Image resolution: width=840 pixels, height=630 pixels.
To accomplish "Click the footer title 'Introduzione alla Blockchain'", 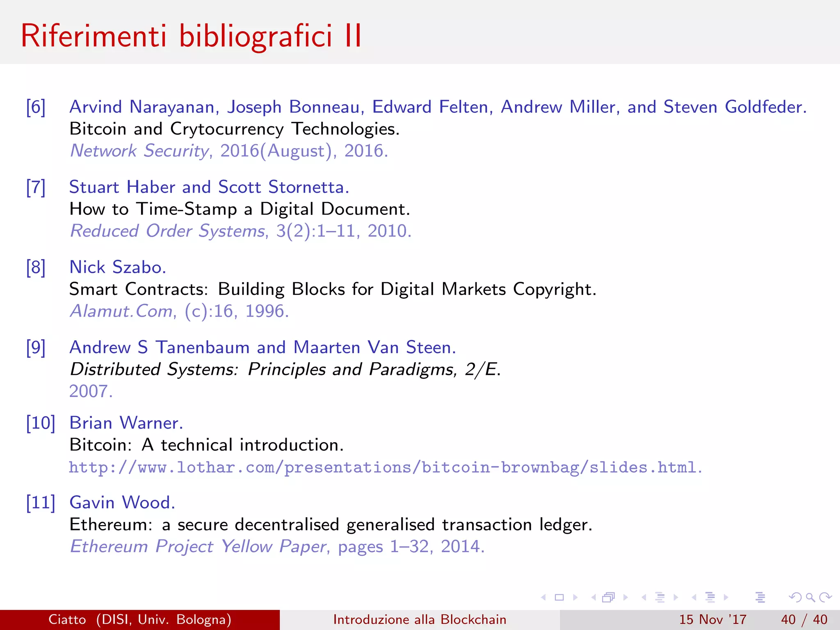I will 420,619.
